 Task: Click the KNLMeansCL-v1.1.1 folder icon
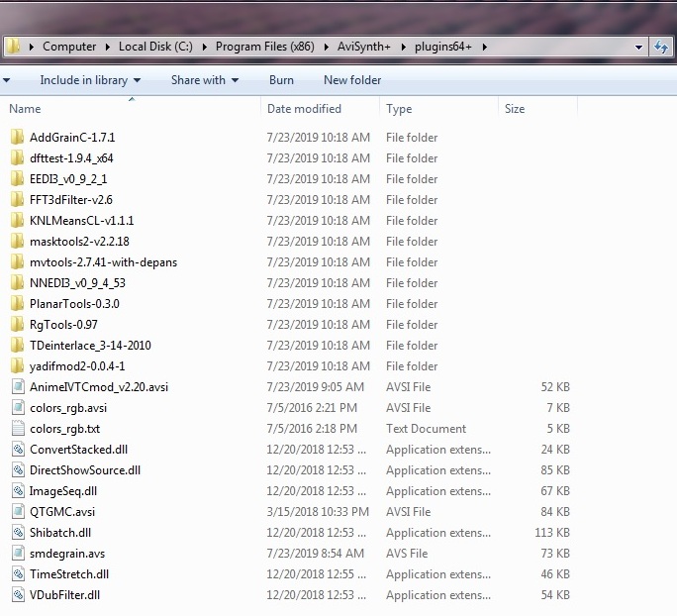click(x=17, y=220)
